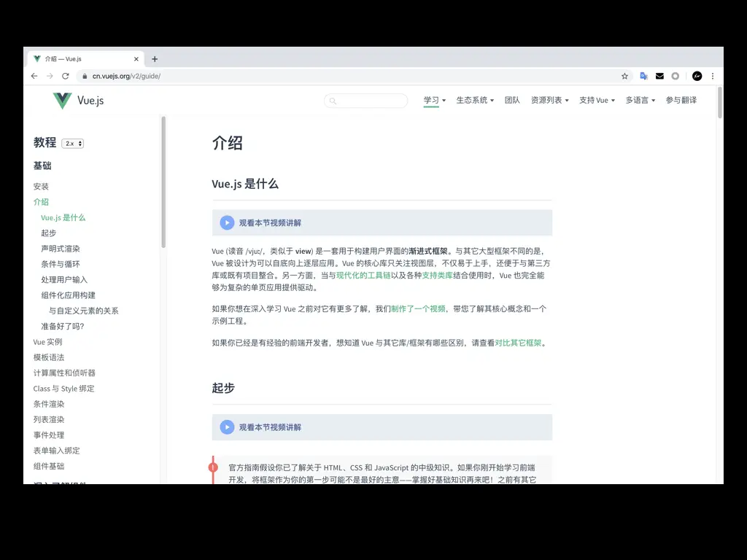This screenshot has height=560, width=747.
Task: Open 组件基础 guide page
Action: coord(49,466)
